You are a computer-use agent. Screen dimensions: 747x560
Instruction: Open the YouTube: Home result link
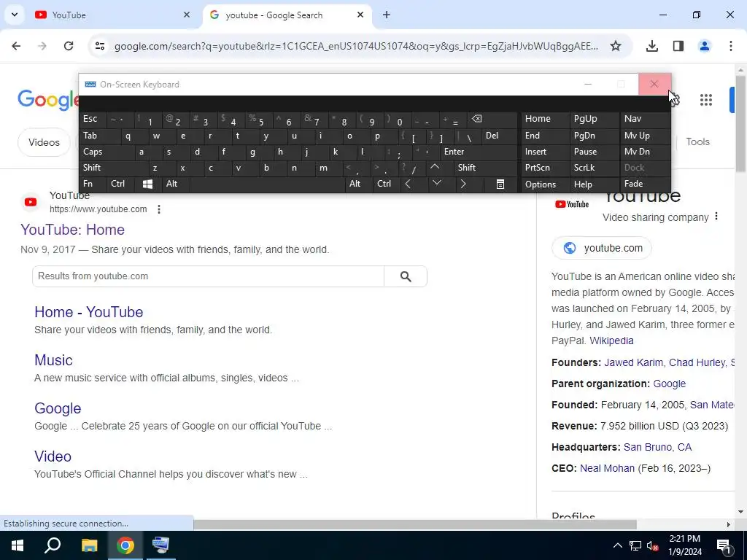tap(72, 230)
